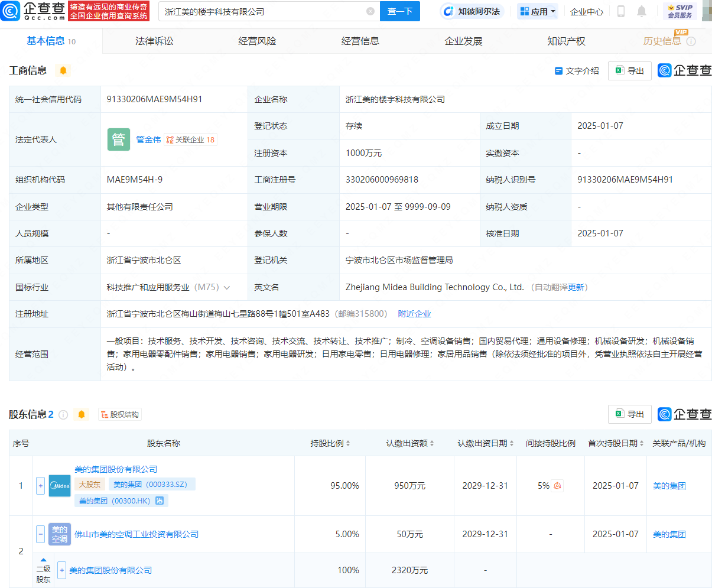Click the 950万元 subscribed capital cell
This screenshot has width=712, height=588.
click(410, 486)
